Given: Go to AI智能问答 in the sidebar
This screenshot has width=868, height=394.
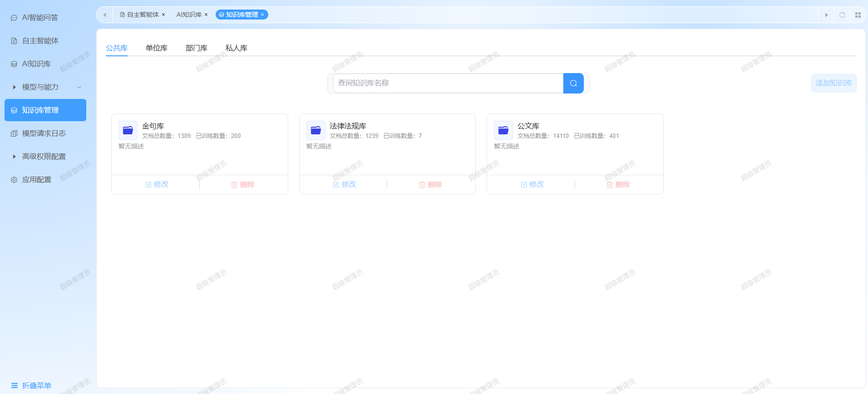Looking at the screenshot, I should click(45, 18).
